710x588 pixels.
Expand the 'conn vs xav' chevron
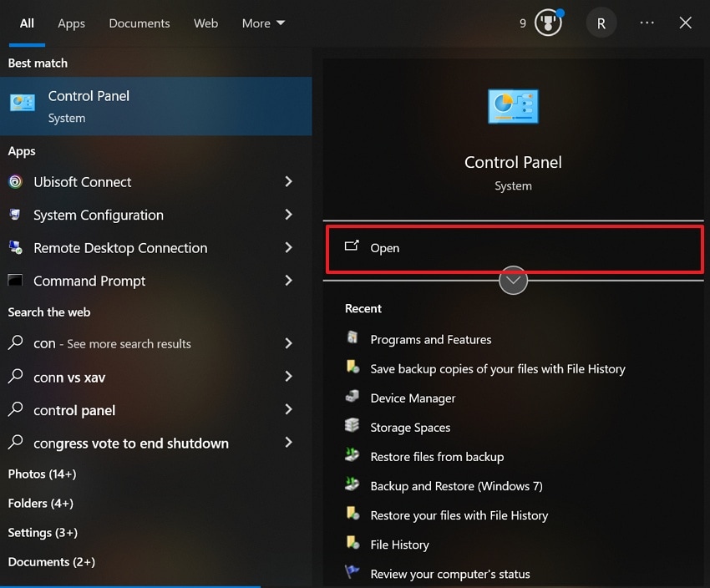coord(288,376)
